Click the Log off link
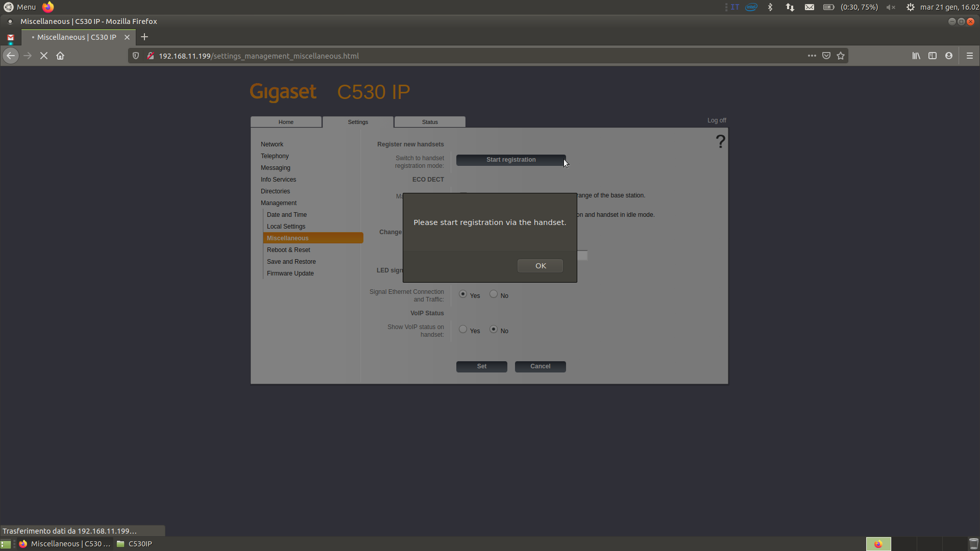The height and width of the screenshot is (551, 980). click(717, 120)
